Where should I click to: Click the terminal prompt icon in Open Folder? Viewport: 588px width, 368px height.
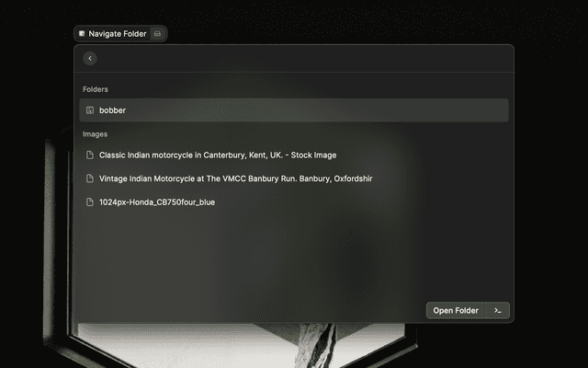pyautogui.click(x=497, y=311)
